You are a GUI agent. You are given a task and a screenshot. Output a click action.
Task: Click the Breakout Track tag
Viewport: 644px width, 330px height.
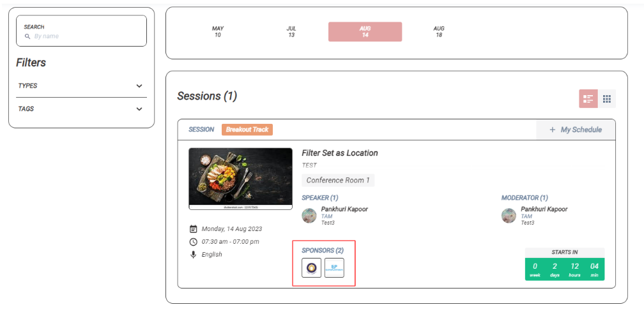tap(247, 130)
